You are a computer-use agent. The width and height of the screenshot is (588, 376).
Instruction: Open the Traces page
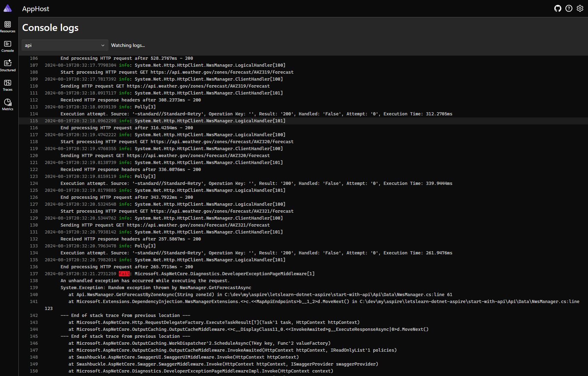[x=8, y=85]
